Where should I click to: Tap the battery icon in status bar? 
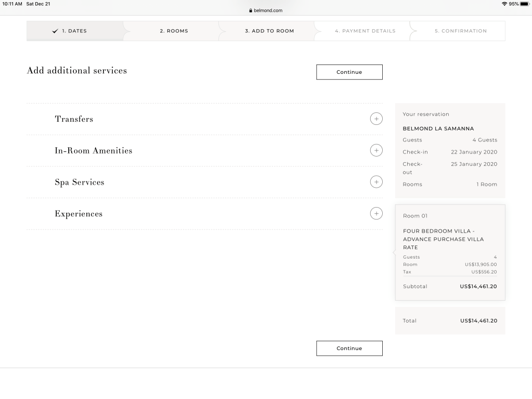click(x=524, y=4)
